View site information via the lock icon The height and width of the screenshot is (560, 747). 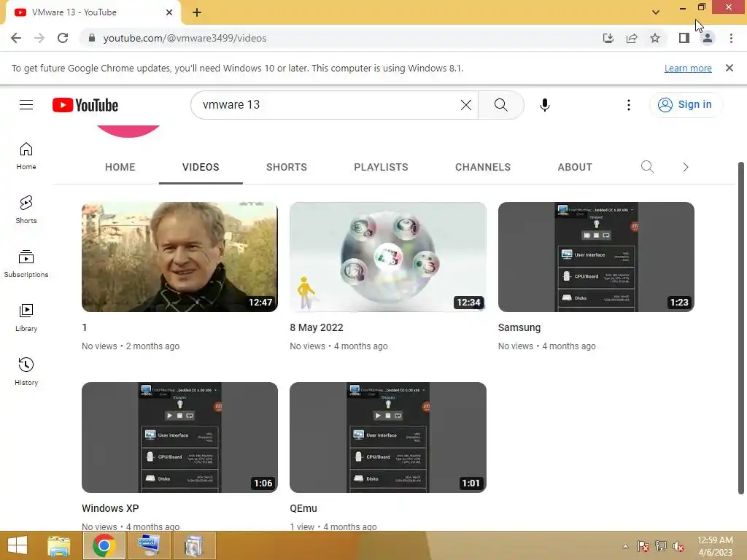(92, 38)
